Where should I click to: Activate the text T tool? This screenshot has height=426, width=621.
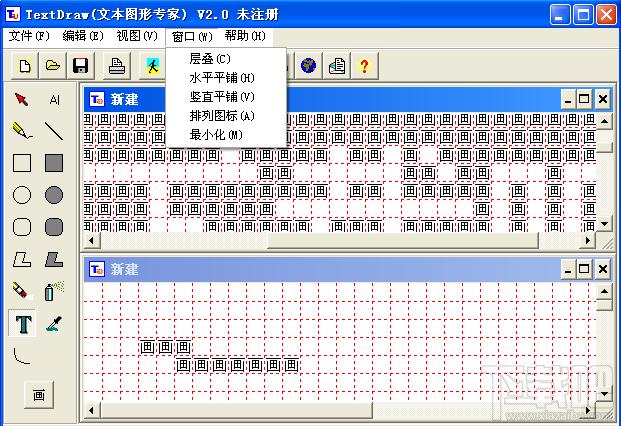[x=22, y=323]
